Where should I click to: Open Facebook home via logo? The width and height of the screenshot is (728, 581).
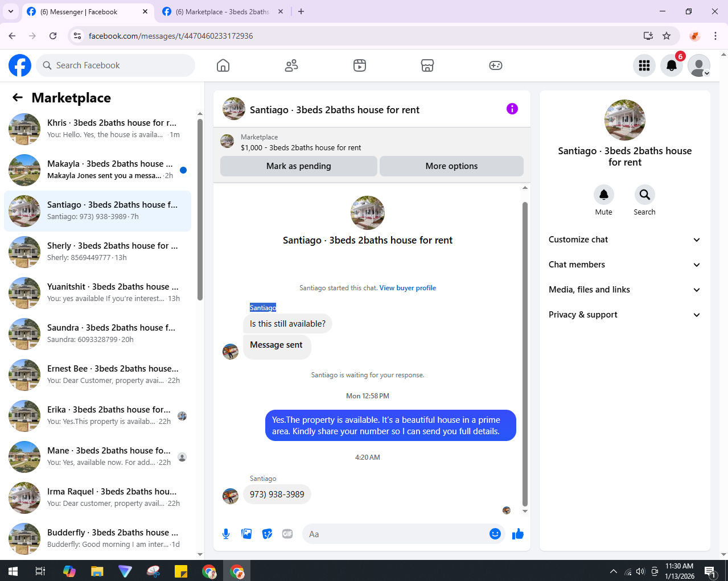(x=20, y=65)
